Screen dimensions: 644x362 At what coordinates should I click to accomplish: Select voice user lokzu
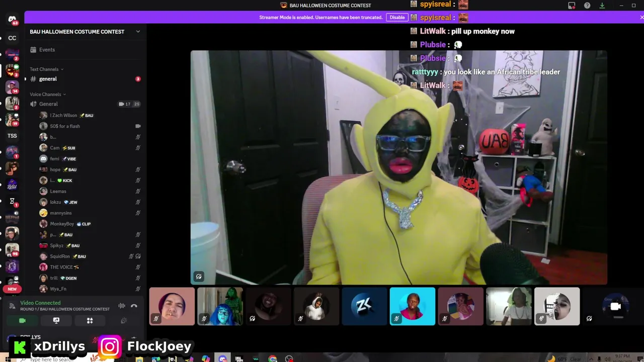[91, 202]
